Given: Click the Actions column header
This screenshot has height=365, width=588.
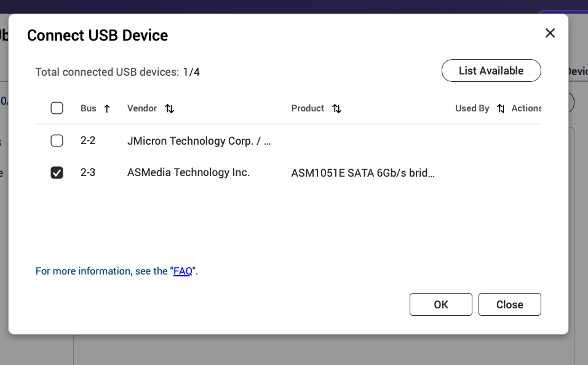Looking at the screenshot, I should [x=526, y=108].
